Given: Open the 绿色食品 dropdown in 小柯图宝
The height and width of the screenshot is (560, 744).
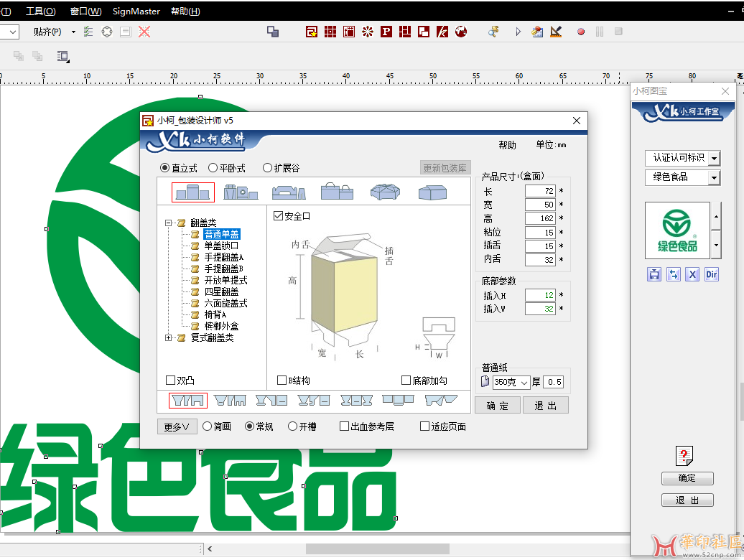Looking at the screenshot, I should (714, 178).
